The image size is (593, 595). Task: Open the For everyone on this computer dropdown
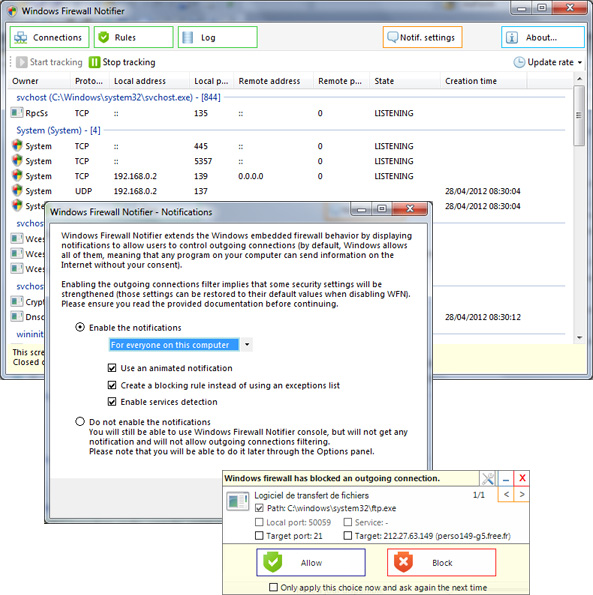tap(181, 345)
